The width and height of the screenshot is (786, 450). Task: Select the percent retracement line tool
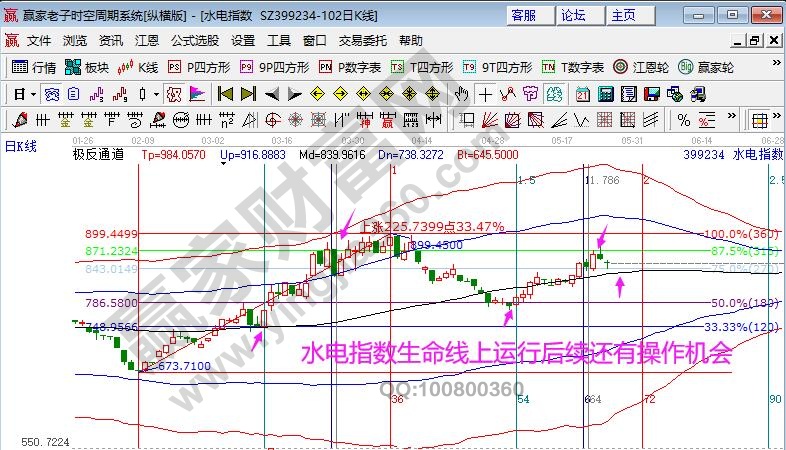click(684, 120)
